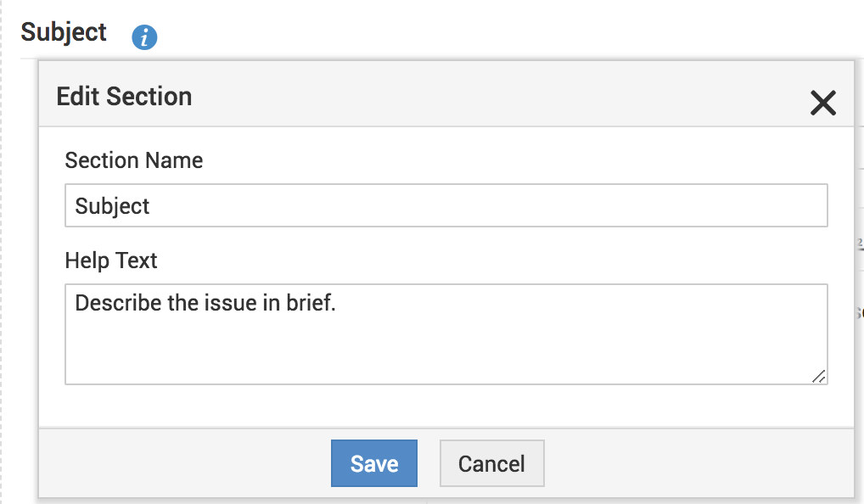864x504 pixels.
Task: Close the Edit Section dialog
Action: 823,103
